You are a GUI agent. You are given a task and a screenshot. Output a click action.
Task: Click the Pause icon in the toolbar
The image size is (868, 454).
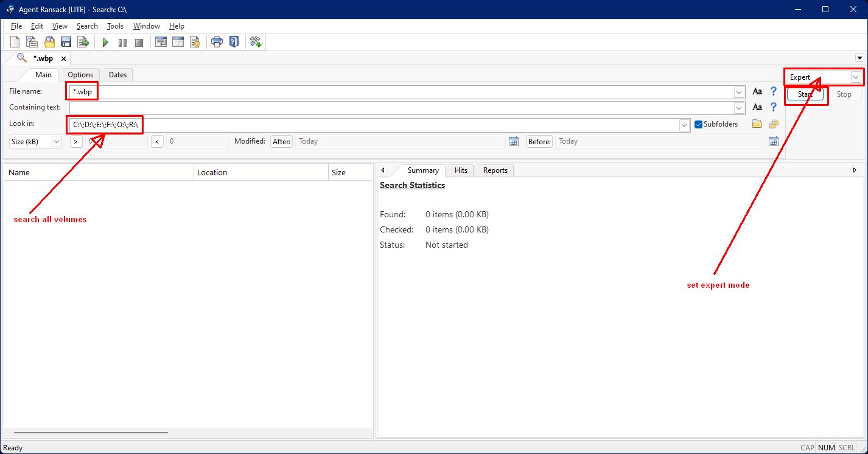click(122, 42)
